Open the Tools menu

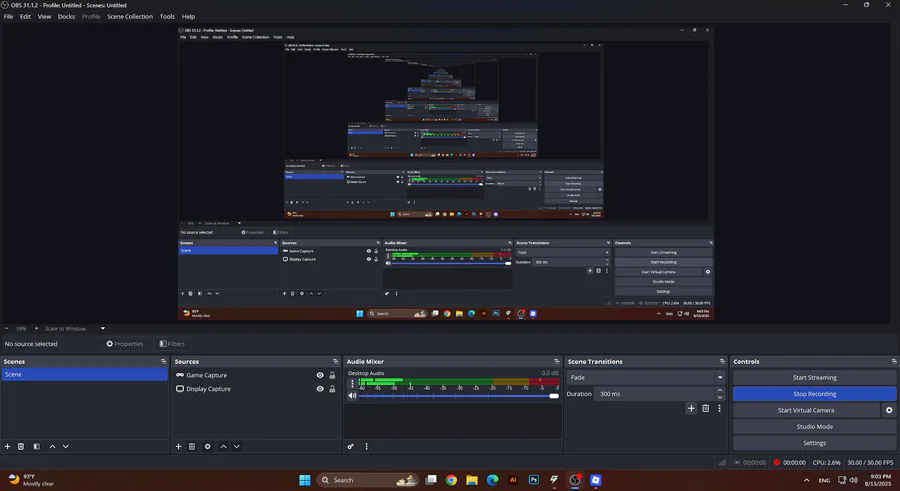(167, 17)
